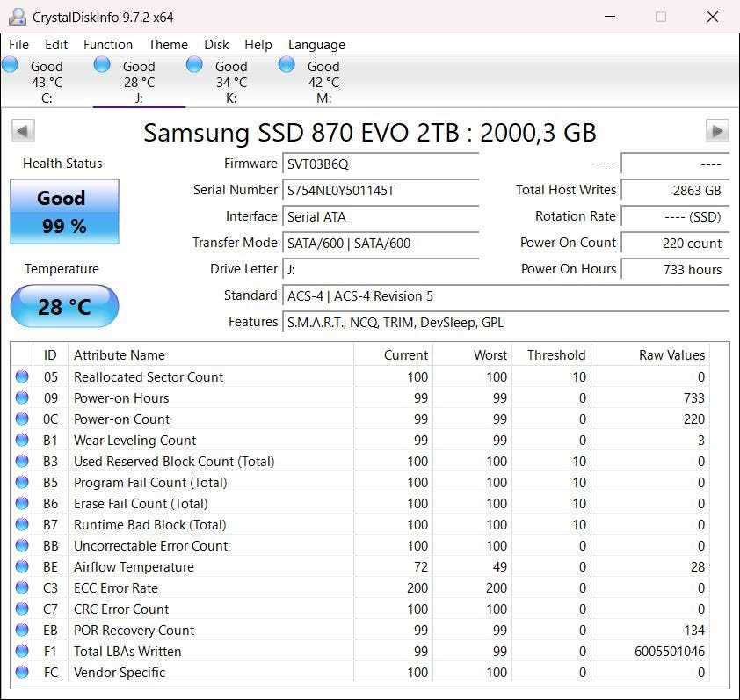Open the File menu

pos(18,45)
